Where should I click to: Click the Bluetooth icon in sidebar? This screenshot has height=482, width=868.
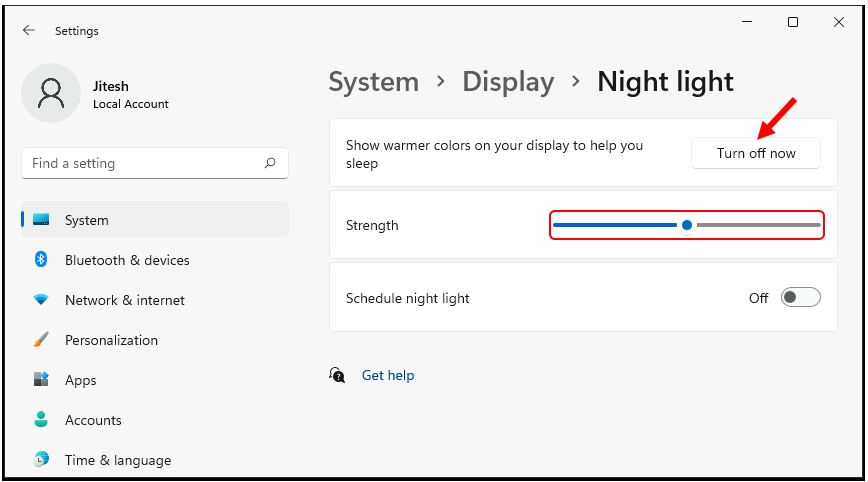point(41,260)
